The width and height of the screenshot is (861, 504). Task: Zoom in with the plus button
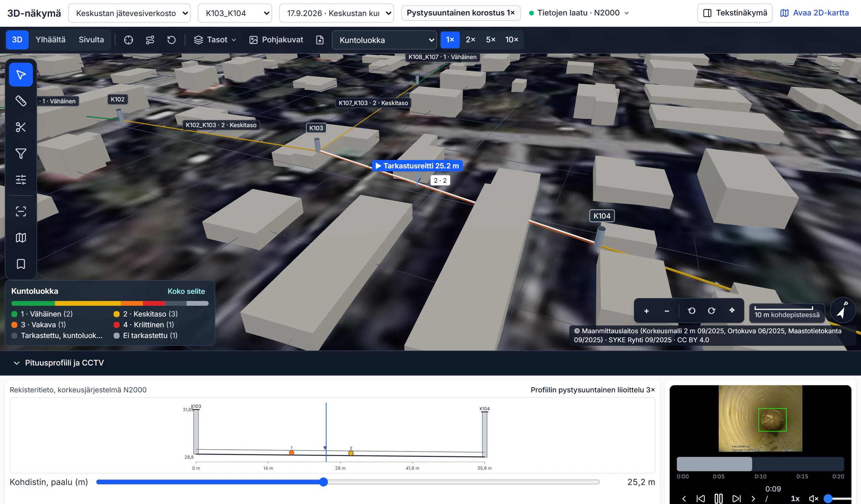pyautogui.click(x=646, y=311)
